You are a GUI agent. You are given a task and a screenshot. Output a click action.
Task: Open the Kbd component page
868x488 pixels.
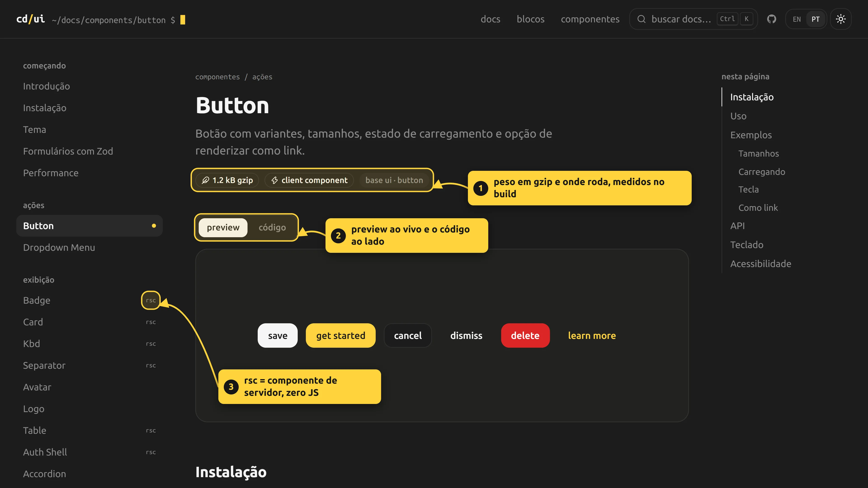pos(89,343)
